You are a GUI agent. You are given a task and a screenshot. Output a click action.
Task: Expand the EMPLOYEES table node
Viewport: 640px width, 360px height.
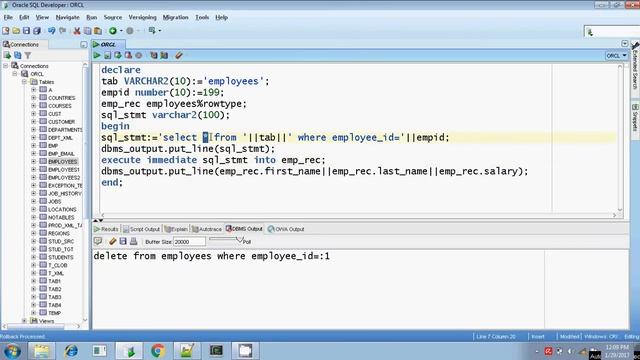point(34,161)
